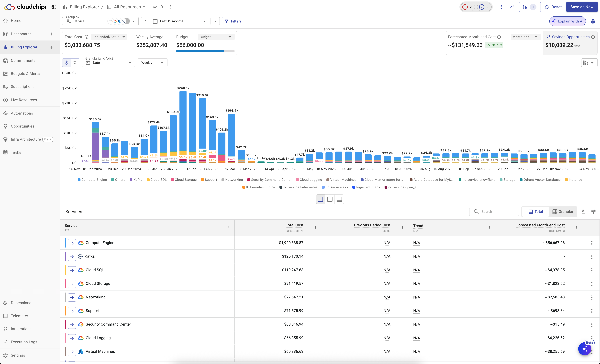Click the Explain With AI button

pos(567,21)
